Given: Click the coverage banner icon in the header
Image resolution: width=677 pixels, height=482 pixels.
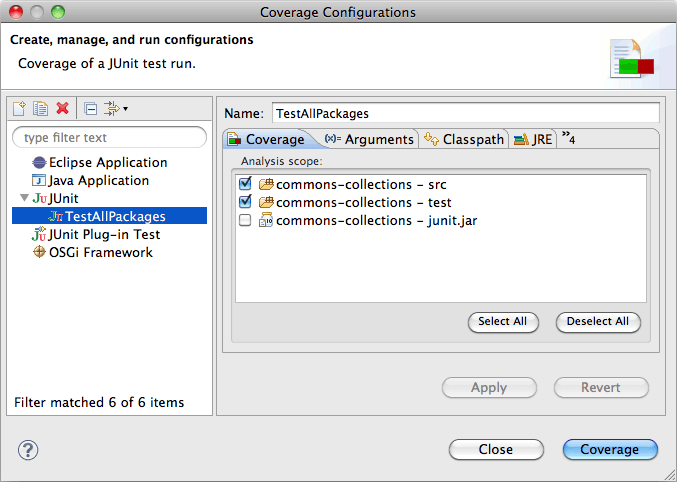Looking at the screenshot, I should [632, 59].
